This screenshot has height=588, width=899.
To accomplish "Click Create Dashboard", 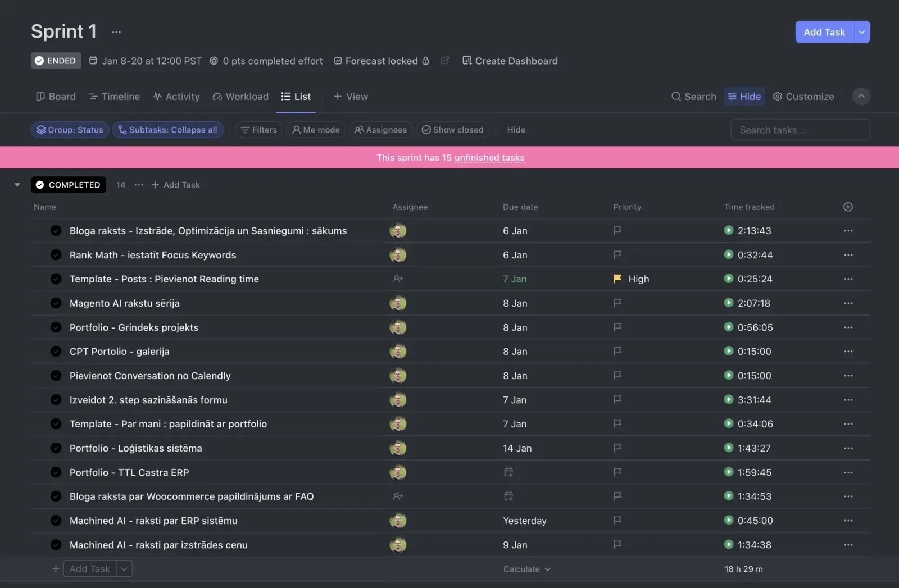I will click(x=510, y=61).
